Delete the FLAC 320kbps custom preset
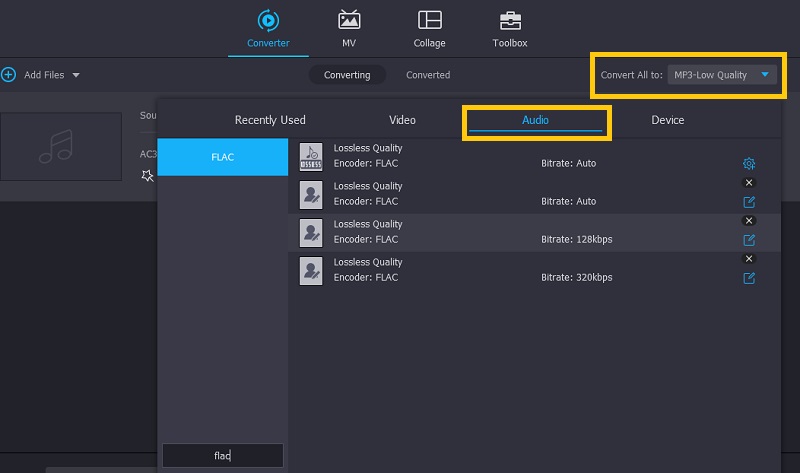This screenshot has height=473, width=800. pyautogui.click(x=749, y=259)
